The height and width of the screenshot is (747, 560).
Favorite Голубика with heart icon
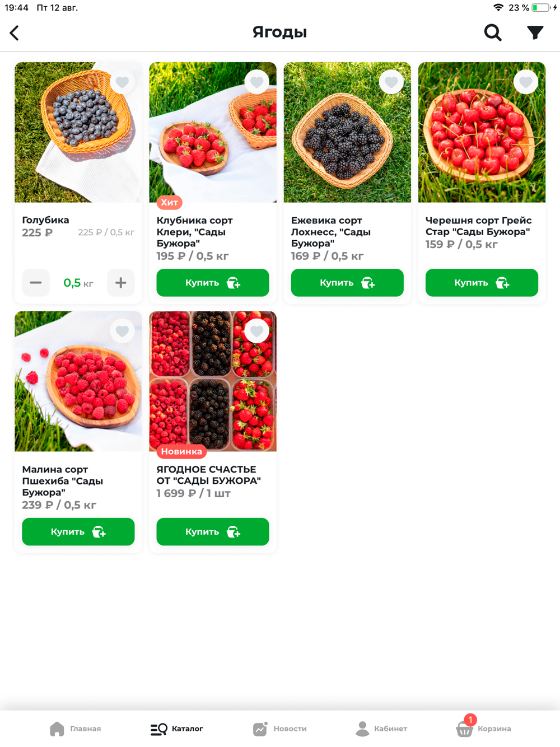click(x=122, y=82)
